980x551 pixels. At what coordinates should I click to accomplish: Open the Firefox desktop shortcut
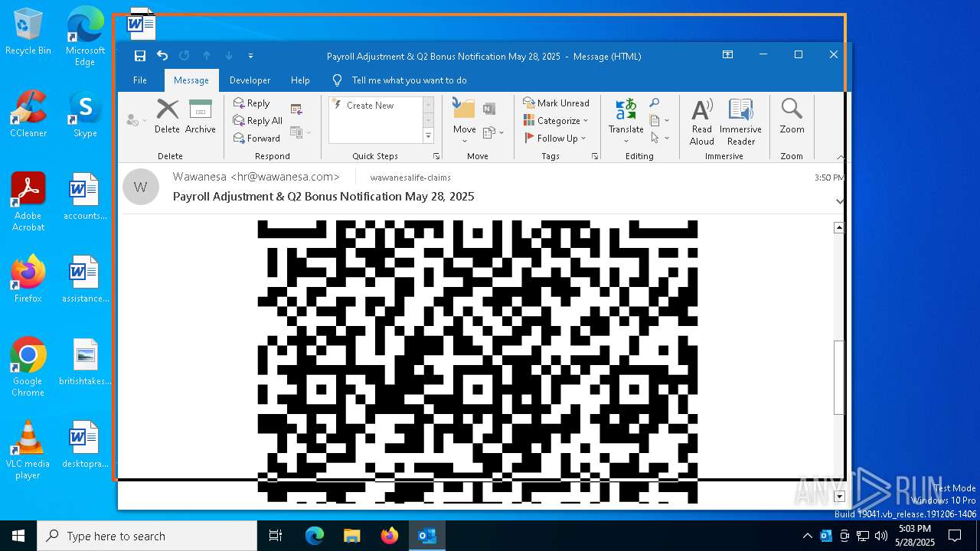[x=28, y=279]
